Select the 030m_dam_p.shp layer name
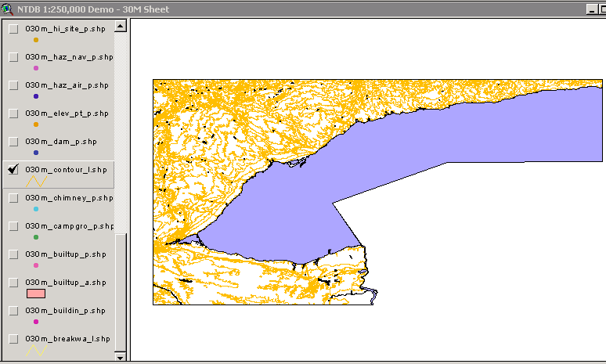Image resolution: width=606 pixels, height=364 pixels. click(61, 142)
